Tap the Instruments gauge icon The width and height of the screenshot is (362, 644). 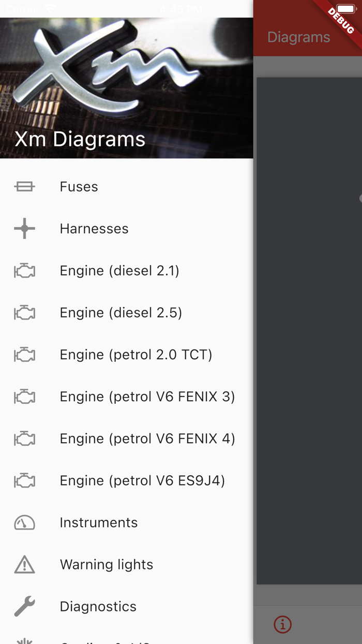tap(24, 522)
